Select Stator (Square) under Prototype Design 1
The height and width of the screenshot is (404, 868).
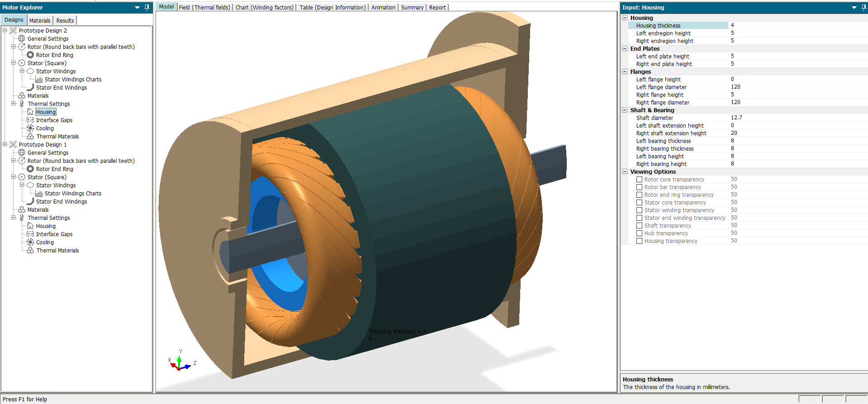coord(47,177)
